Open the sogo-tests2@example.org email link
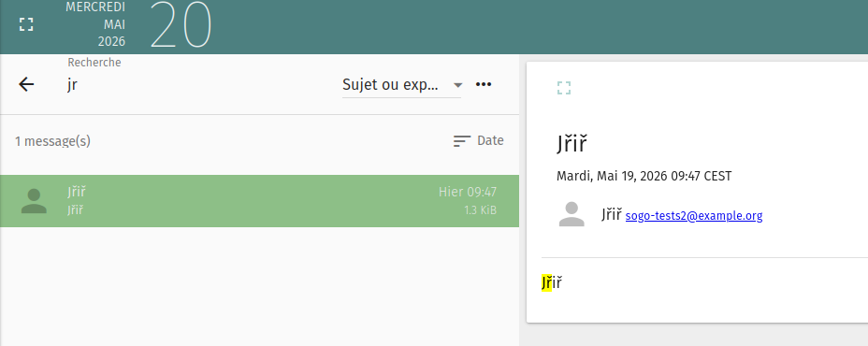 click(694, 215)
